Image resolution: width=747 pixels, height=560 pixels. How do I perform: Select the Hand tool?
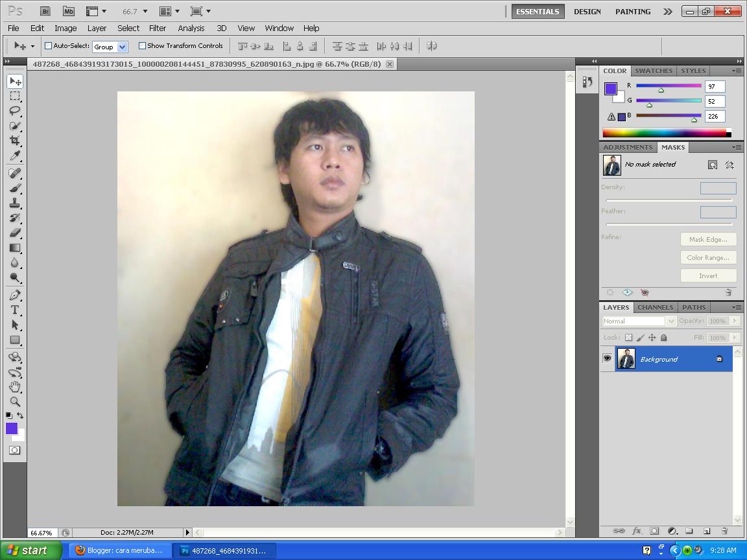click(x=15, y=387)
